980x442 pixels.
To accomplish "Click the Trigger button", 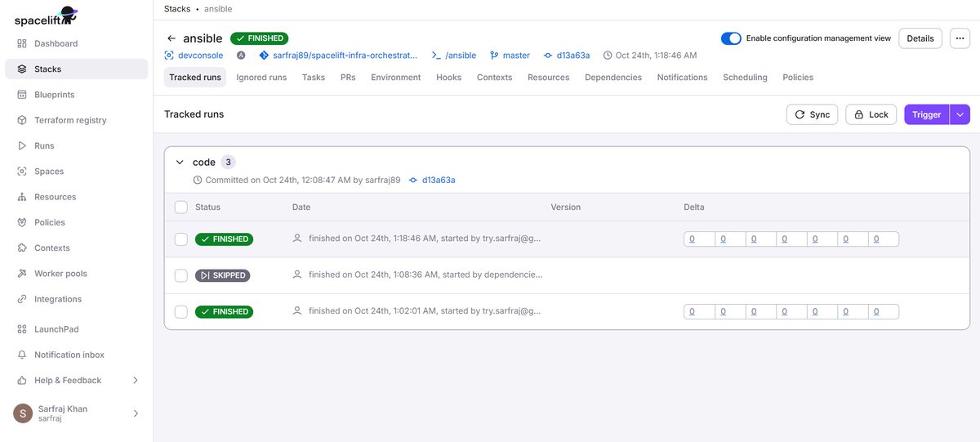I will pos(927,114).
